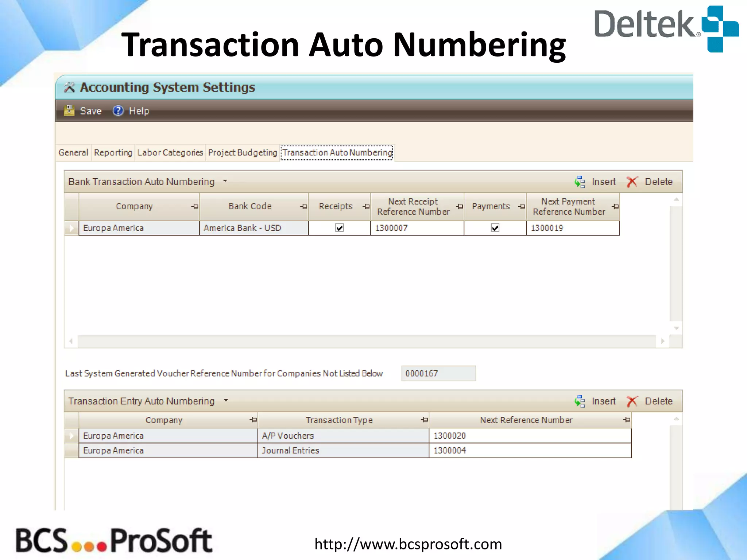The height and width of the screenshot is (560, 747).
Task: Select row header of Journal Entries row
Action: tap(71, 451)
